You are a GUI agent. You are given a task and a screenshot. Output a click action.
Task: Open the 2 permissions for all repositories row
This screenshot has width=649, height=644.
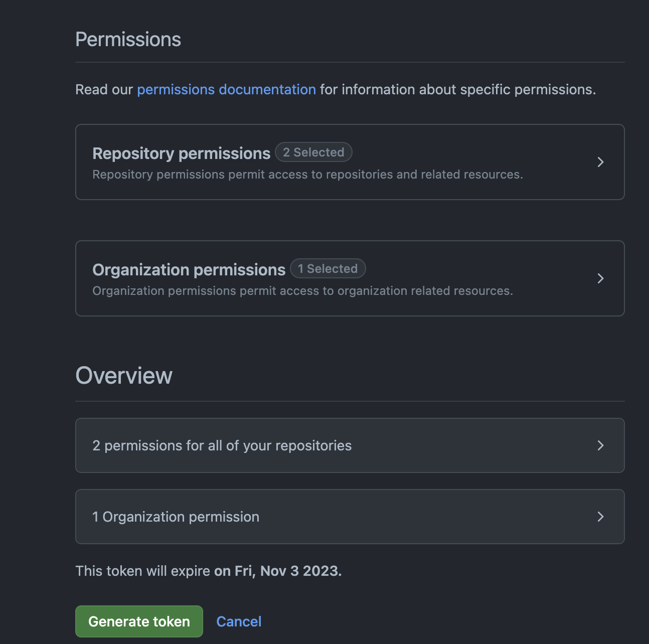(x=350, y=445)
